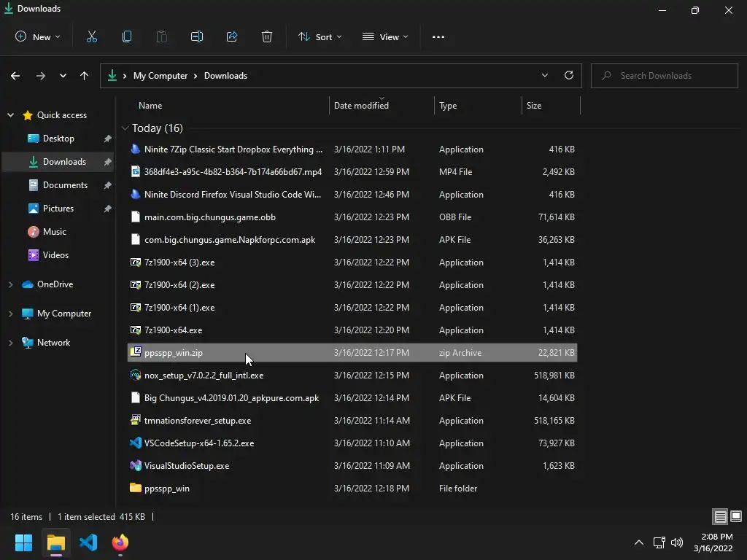Click the Search Downloads field
747x560 pixels.
point(664,76)
